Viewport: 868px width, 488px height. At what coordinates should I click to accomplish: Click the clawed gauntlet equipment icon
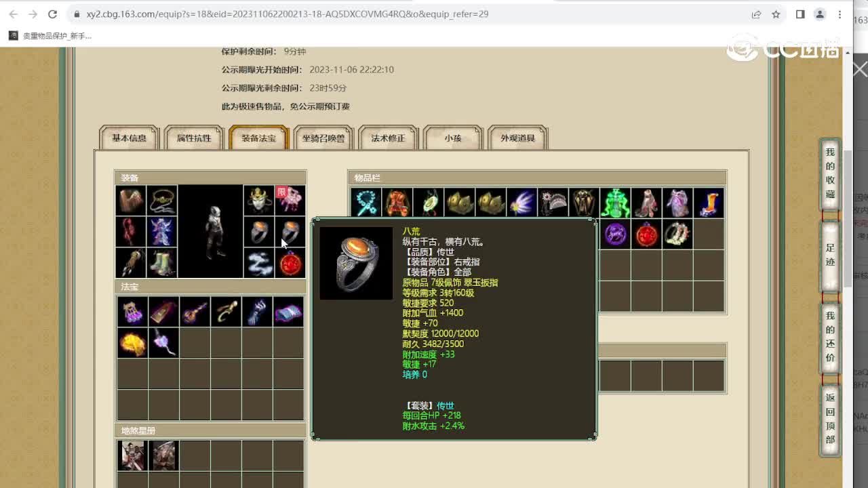coord(132,263)
